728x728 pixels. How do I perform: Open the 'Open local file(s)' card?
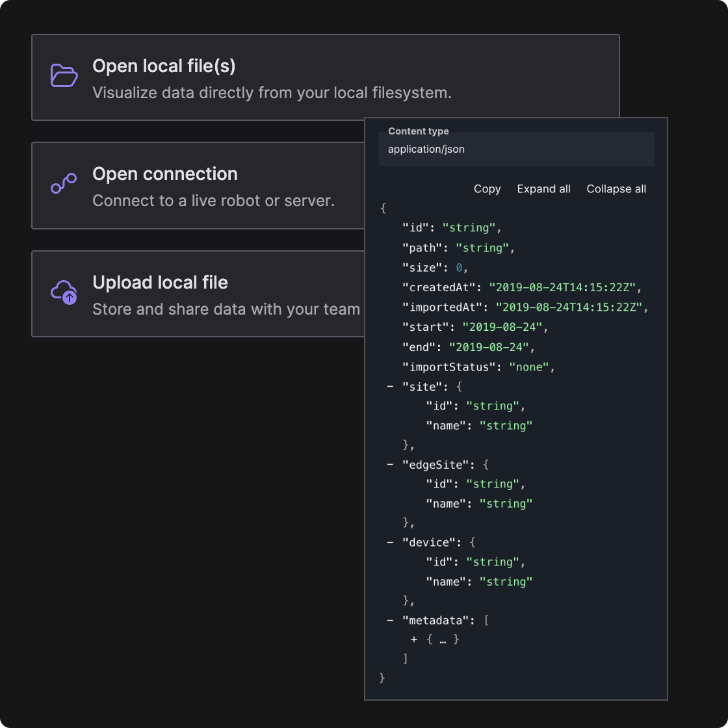[325, 77]
